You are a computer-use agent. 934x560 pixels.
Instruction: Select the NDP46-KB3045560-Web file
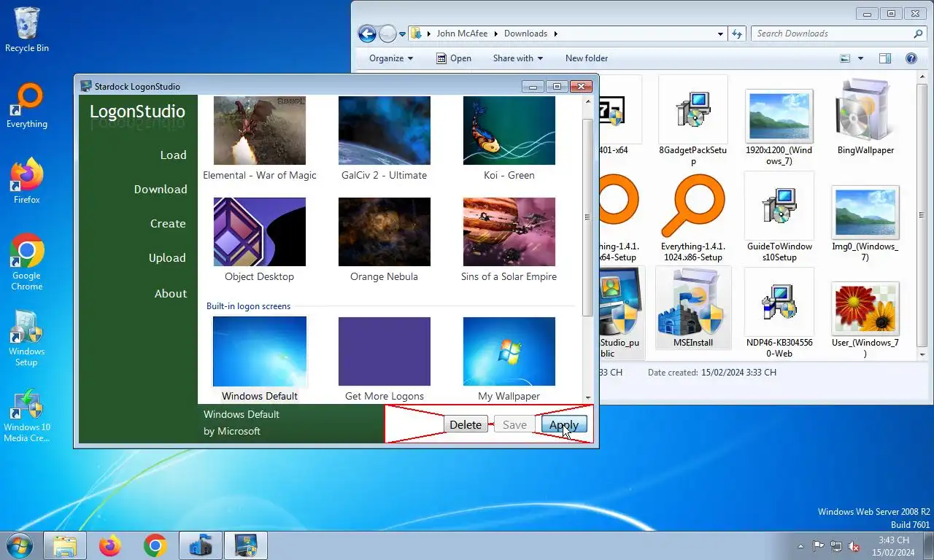point(779,314)
